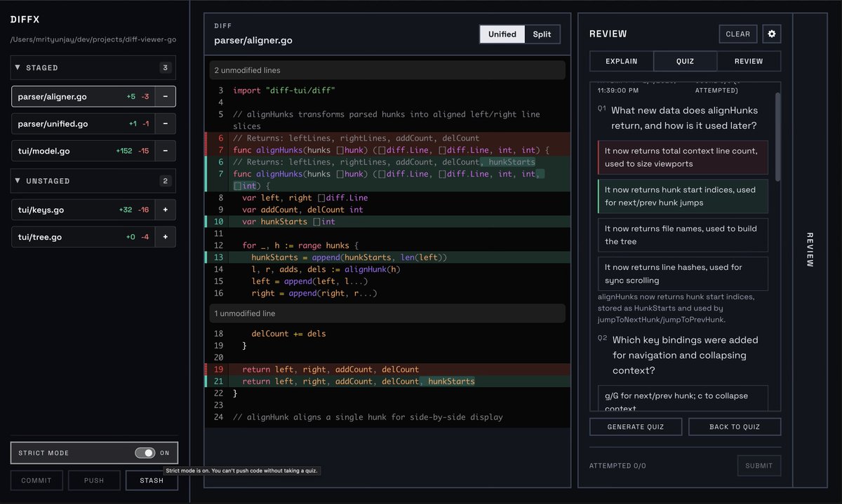Click the staged count badge 3
This screenshot has width=842, height=504.
point(166,68)
